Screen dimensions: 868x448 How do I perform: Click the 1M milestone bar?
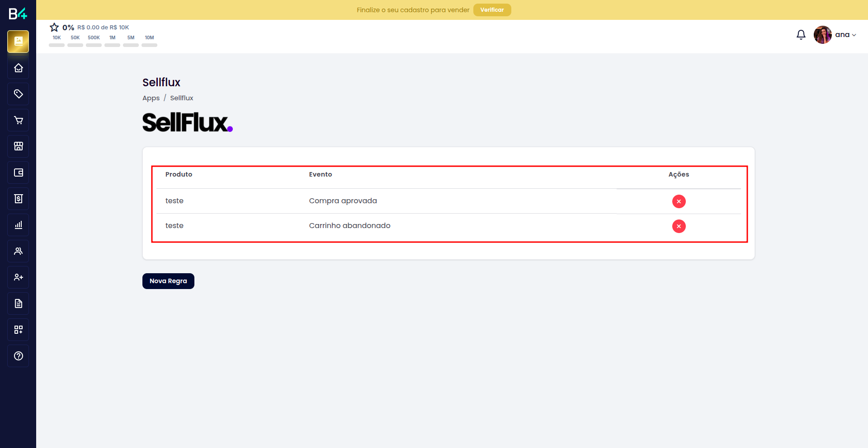[112, 45]
